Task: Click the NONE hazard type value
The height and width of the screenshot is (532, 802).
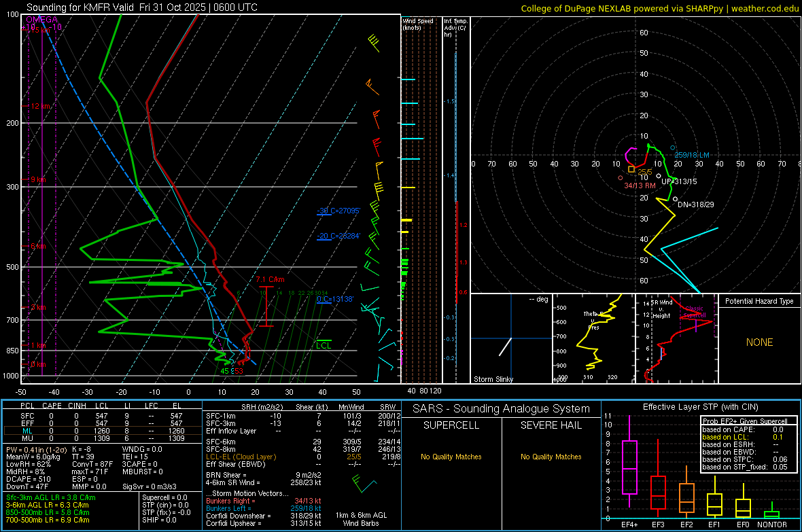Action: (x=760, y=342)
